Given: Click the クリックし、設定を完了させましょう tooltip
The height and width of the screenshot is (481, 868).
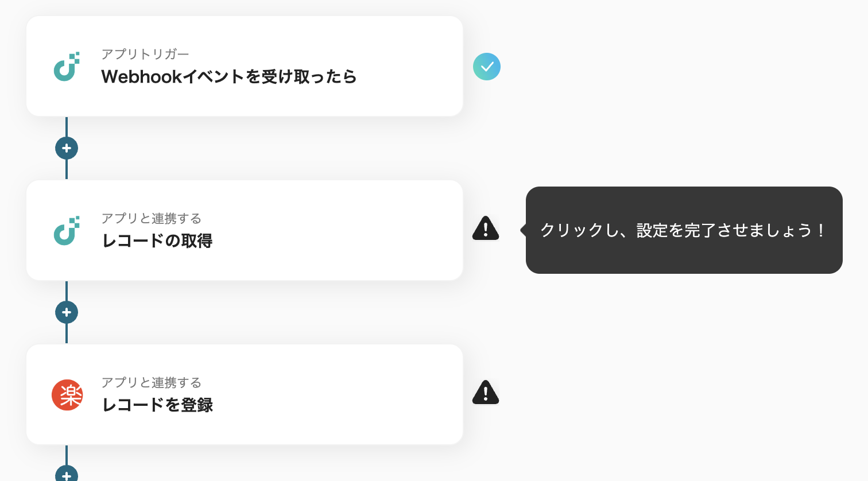Looking at the screenshot, I should [683, 230].
